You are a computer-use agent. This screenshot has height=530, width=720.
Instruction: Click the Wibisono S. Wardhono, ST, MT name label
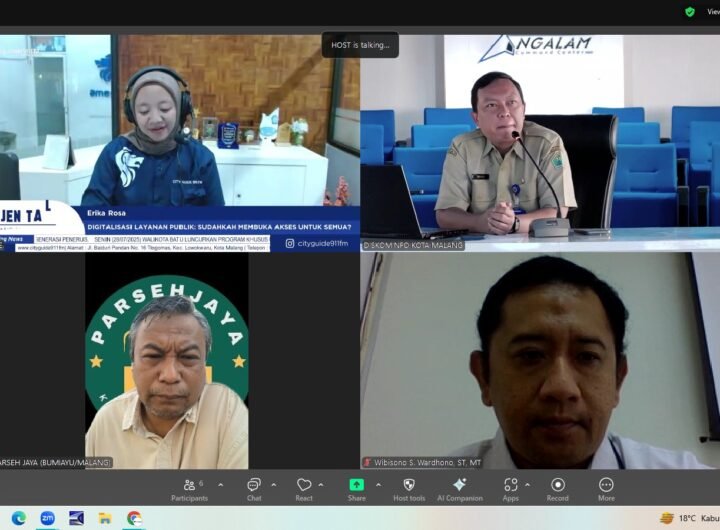click(427, 462)
